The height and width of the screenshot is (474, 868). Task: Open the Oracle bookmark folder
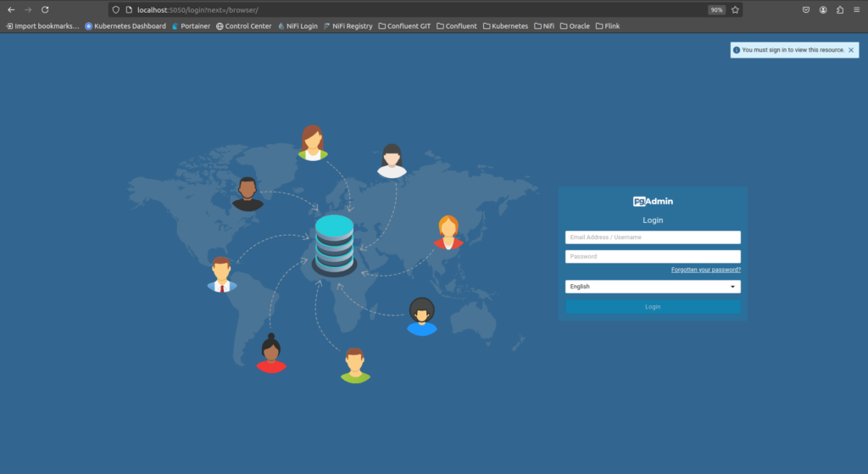point(575,26)
